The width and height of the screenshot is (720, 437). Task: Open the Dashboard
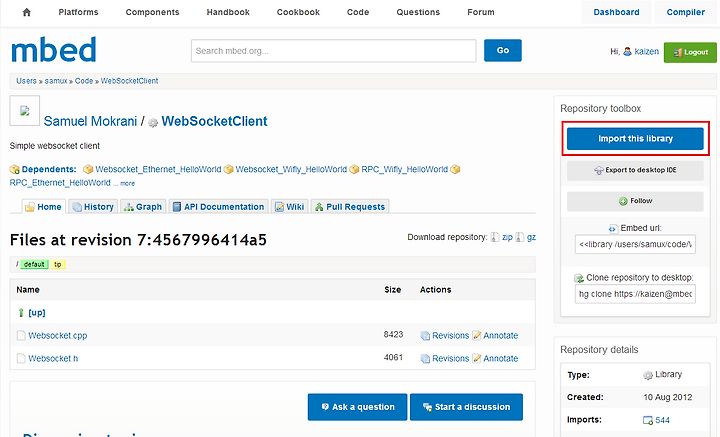pyautogui.click(x=616, y=12)
